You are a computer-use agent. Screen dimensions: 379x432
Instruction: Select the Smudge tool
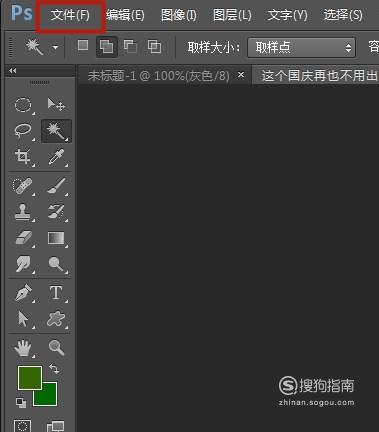[23, 264]
